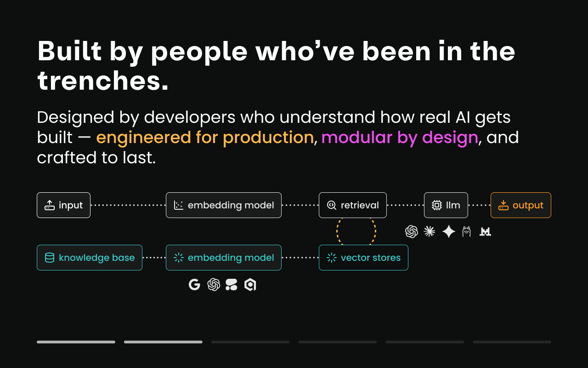The height and width of the screenshot is (368, 588).
Task: Click the OpenAI logo below embedding model
Action: [214, 285]
